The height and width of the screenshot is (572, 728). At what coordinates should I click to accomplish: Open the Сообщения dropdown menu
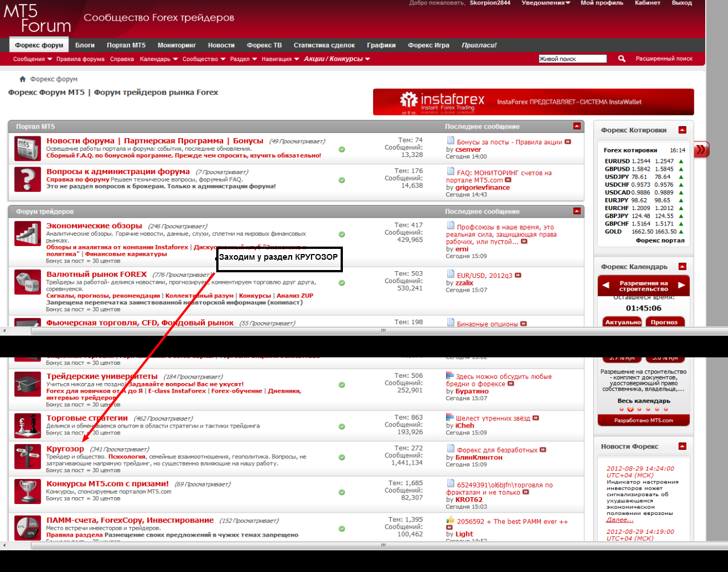[33, 59]
